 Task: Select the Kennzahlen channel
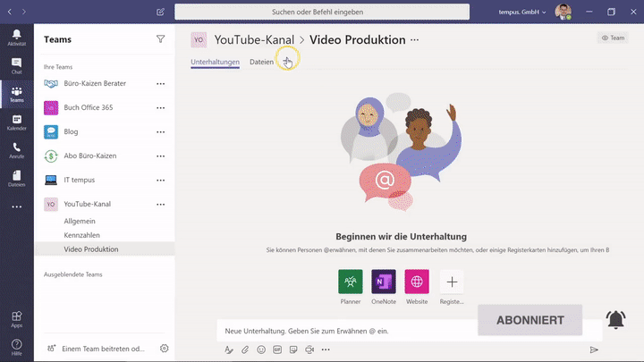coord(81,235)
